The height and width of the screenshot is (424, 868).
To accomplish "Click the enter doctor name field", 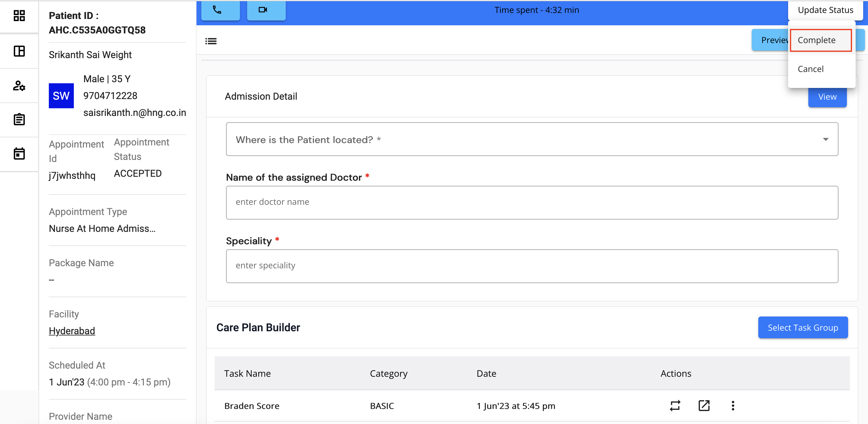I will (532, 202).
